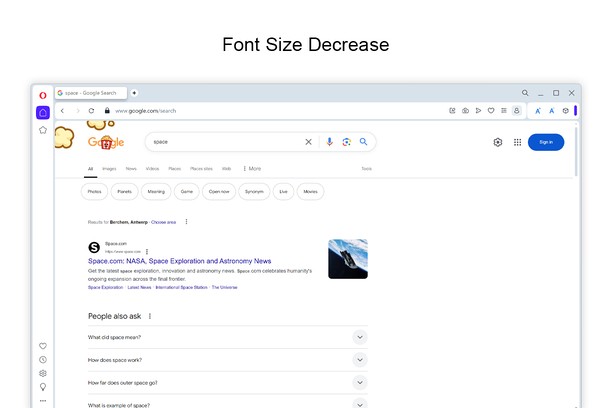Clear the search box with the X

click(308, 142)
